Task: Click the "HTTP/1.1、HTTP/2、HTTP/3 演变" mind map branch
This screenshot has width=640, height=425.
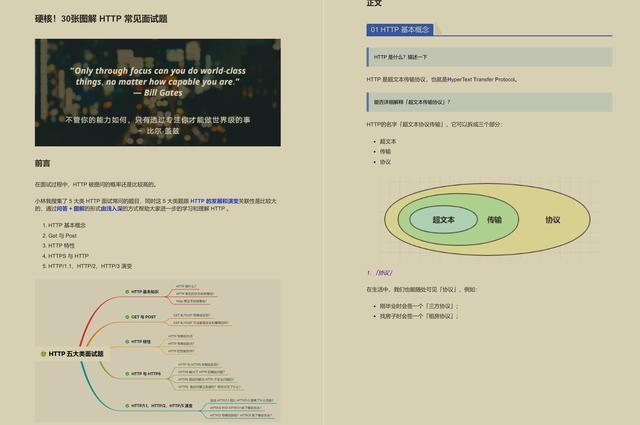Action: point(159,406)
